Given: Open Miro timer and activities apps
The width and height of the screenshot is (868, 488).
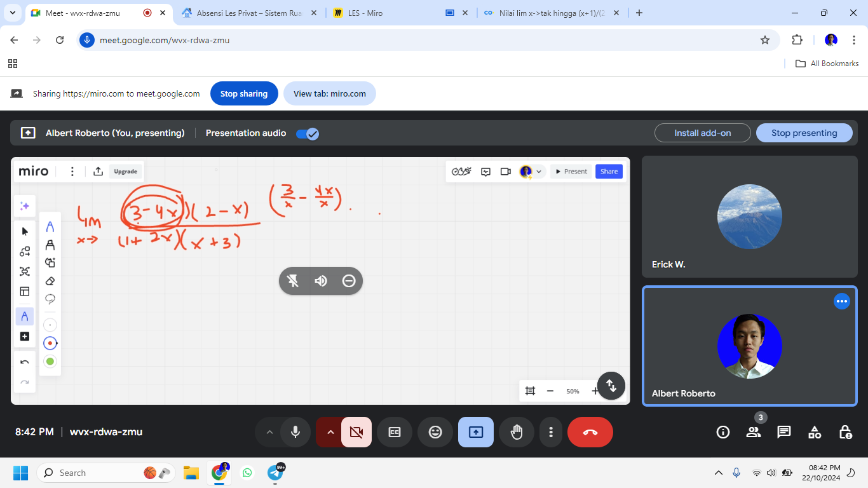Looking at the screenshot, I should pos(461,172).
